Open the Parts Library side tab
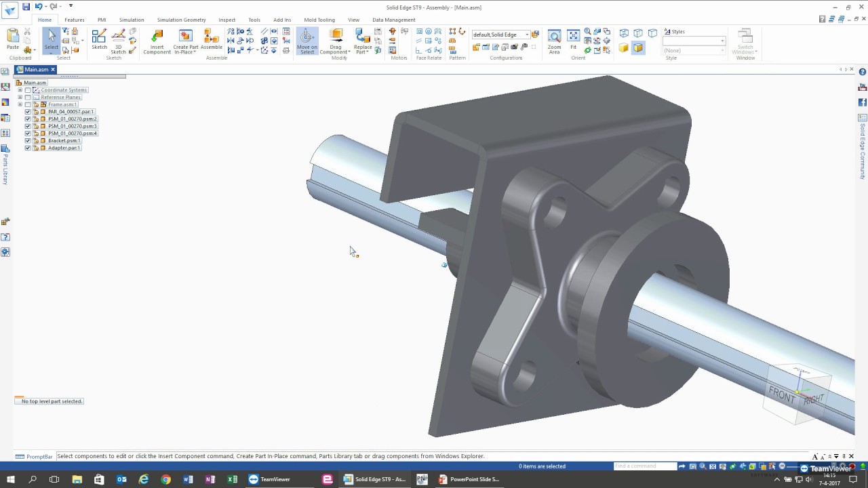 (x=5, y=163)
